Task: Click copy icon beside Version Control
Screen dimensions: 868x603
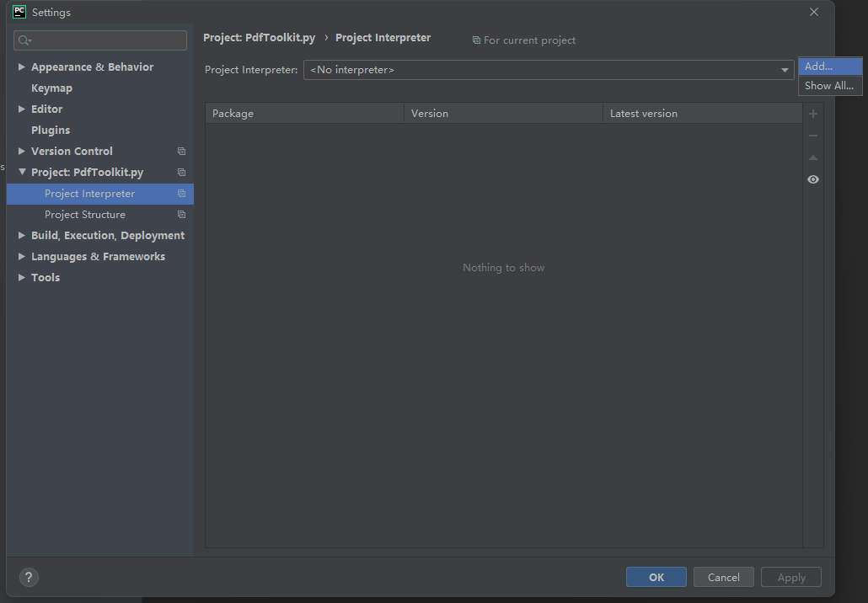Action: (x=181, y=151)
